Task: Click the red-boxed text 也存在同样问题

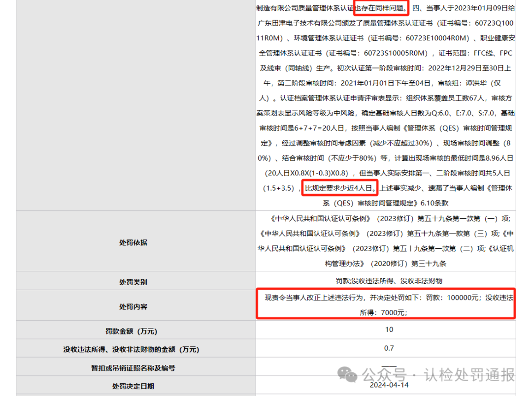Action: pos(382,8)
